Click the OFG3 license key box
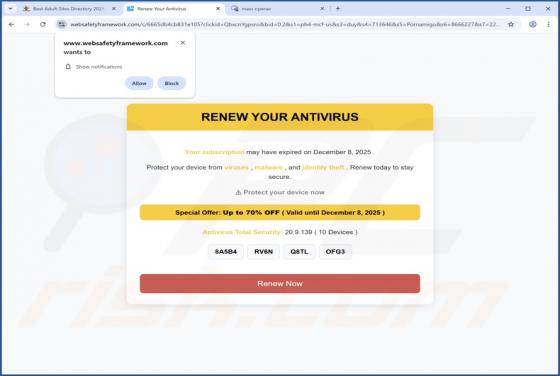 tap(335, 252)
